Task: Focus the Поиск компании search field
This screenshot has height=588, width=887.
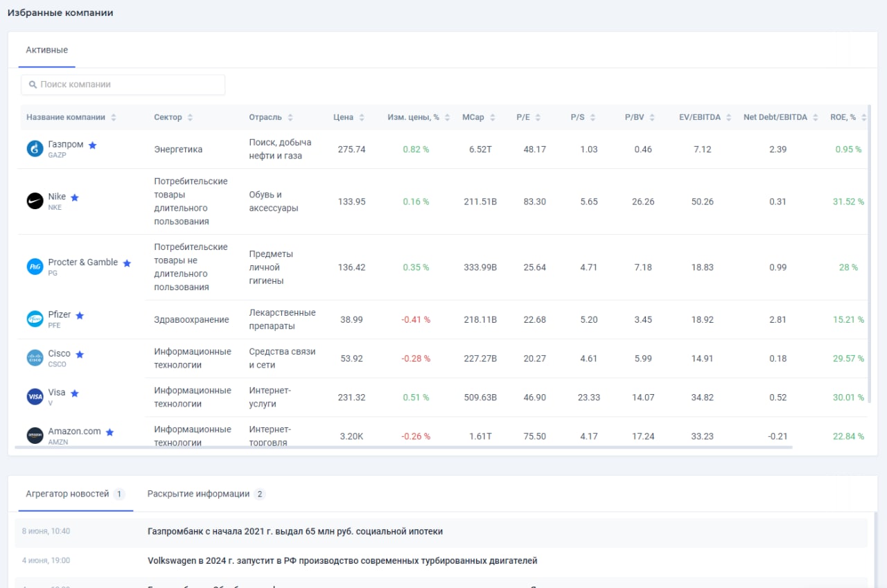Action: pyautogui.click(x=123, y=84)
